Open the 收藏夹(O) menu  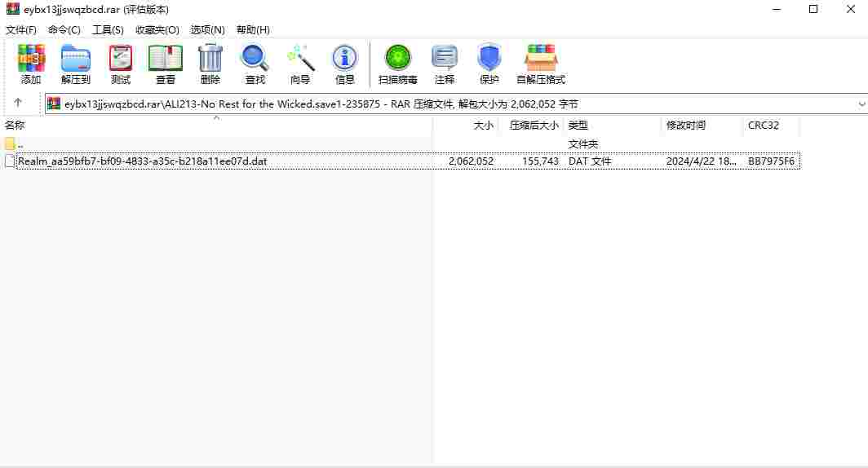157,30
